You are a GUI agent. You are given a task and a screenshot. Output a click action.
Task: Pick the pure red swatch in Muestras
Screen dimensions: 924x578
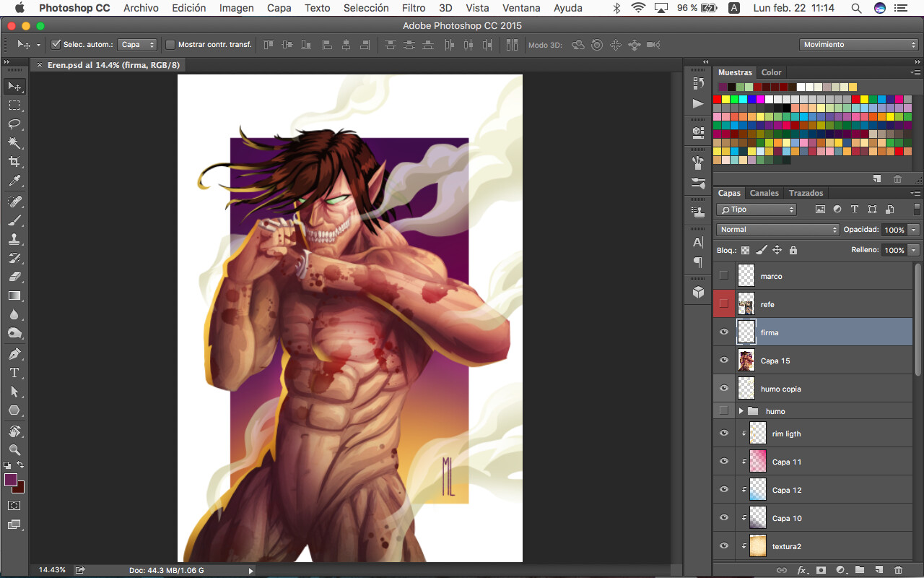coord(718,100)
